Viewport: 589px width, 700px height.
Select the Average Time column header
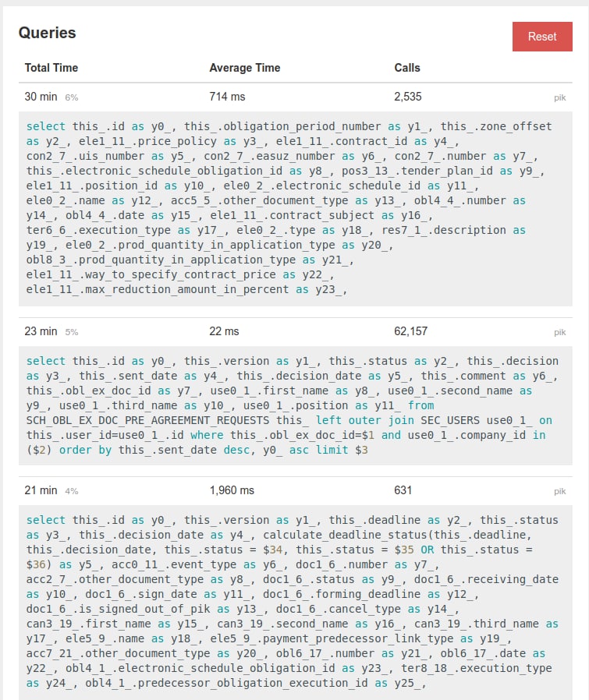pos(245,68)
